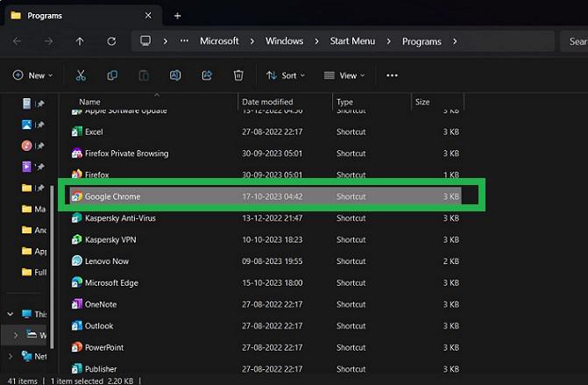Click the chevron after Start Menu in address bar
The width and height of the screenshot is (588, 385).
pyautogui.click(x=389, y=41)
